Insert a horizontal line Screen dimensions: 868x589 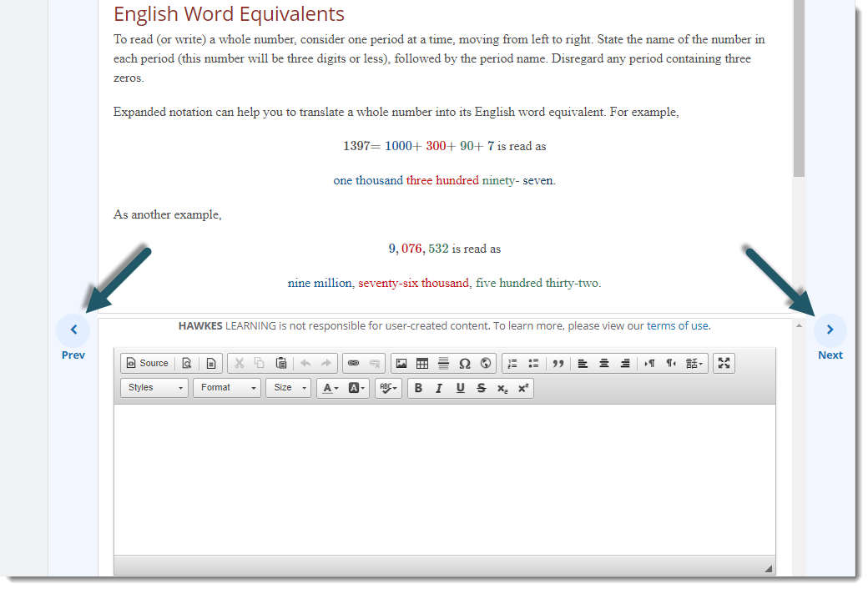click(443, 364)
